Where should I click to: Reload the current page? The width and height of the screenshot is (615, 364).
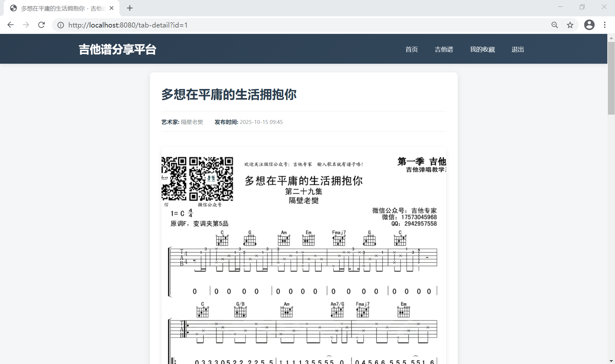(x=41, y=25)
